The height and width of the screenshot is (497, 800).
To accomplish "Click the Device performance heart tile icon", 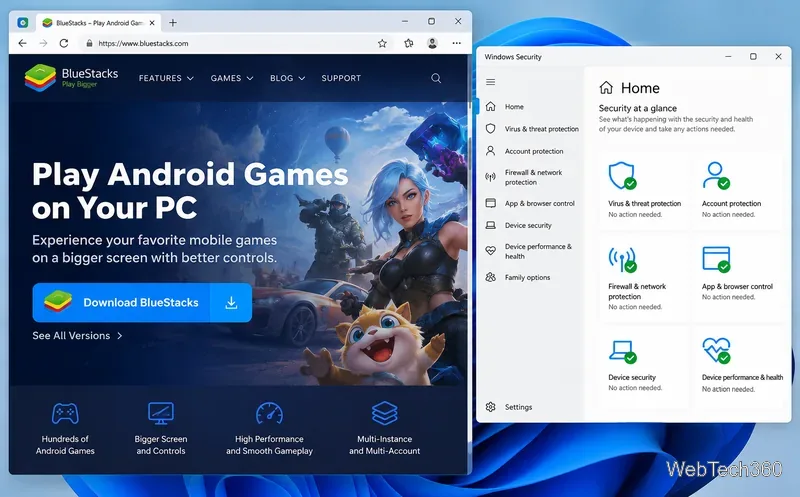I will (716, 351).
